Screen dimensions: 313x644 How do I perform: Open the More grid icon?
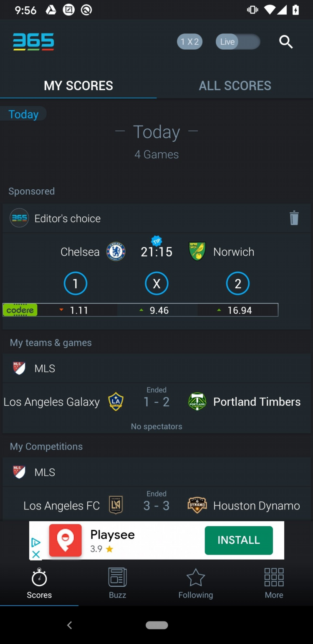click(274, 577)
